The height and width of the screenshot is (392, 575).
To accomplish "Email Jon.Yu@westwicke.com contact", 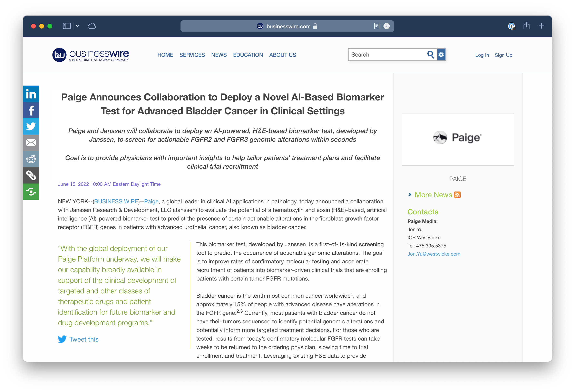I will [434, 254].
